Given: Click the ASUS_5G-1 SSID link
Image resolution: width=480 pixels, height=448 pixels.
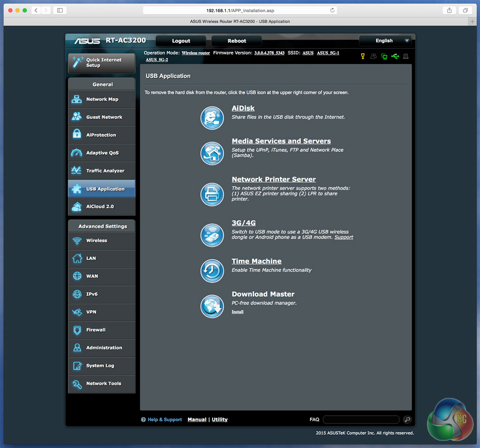Looking at the screenshot, I should point(328,53).
